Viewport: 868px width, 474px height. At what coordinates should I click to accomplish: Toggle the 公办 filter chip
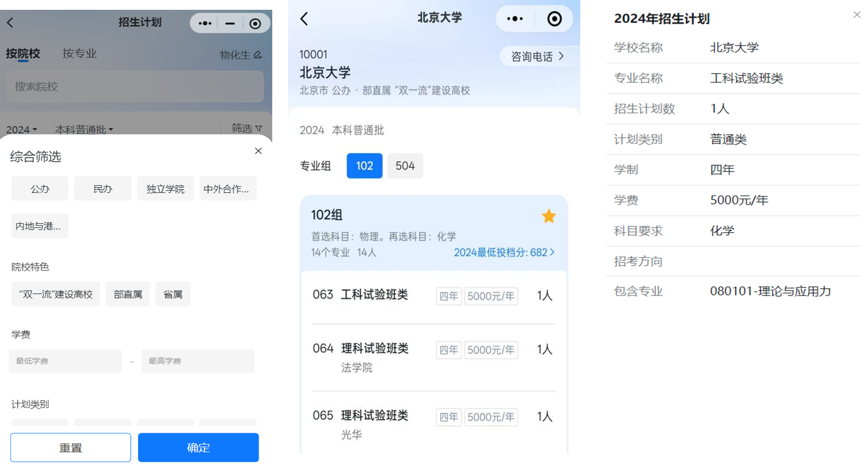40,189
